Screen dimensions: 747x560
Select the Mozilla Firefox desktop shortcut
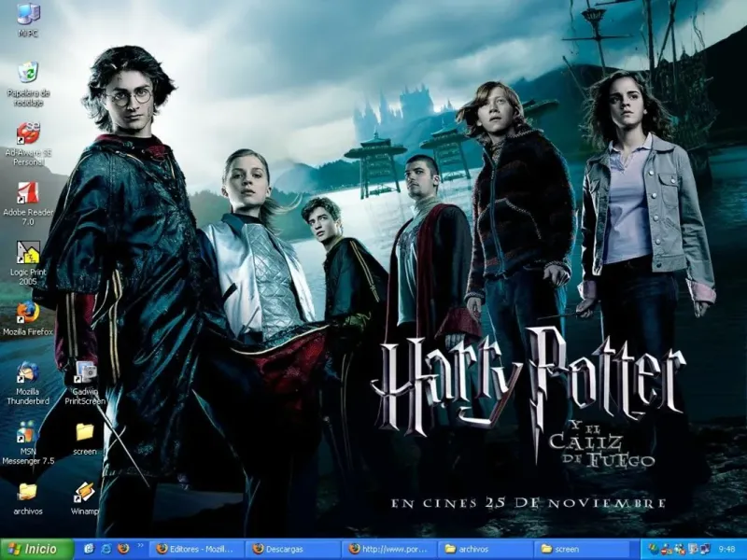pos(28,318)
